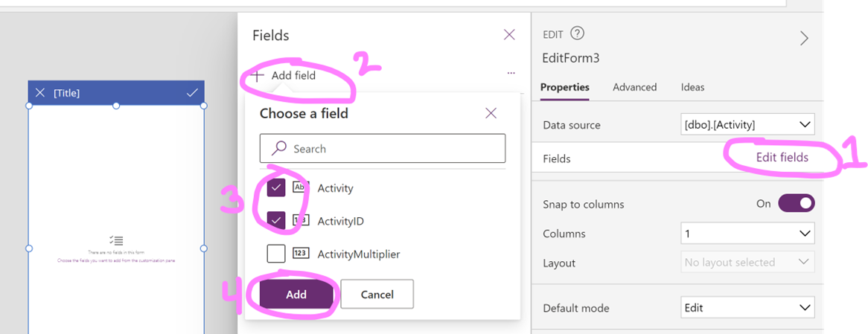Toggle Snap to columns switch off

tap(797, 204)
